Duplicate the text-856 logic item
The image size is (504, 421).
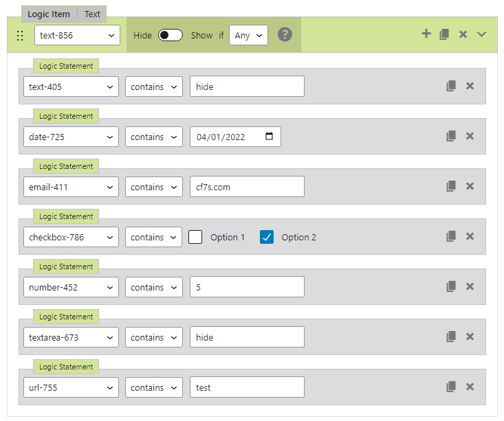pos(444,34)
